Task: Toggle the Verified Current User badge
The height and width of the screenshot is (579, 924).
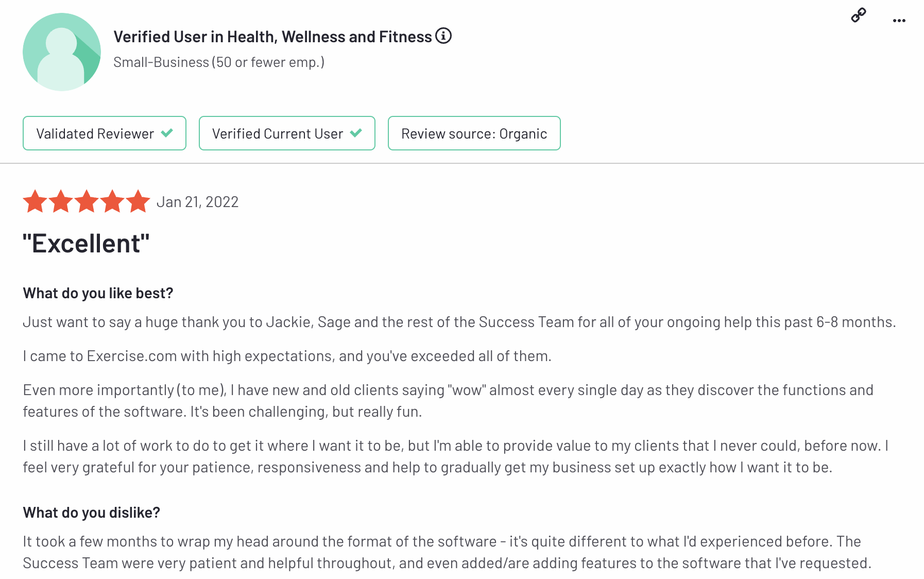Action: (287, 133)
